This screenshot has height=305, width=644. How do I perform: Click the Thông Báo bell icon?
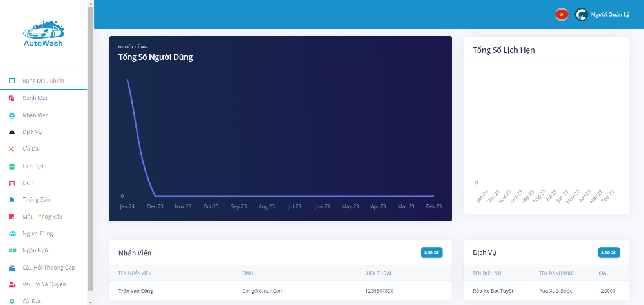pyautogui.click(x=12, y=200)
